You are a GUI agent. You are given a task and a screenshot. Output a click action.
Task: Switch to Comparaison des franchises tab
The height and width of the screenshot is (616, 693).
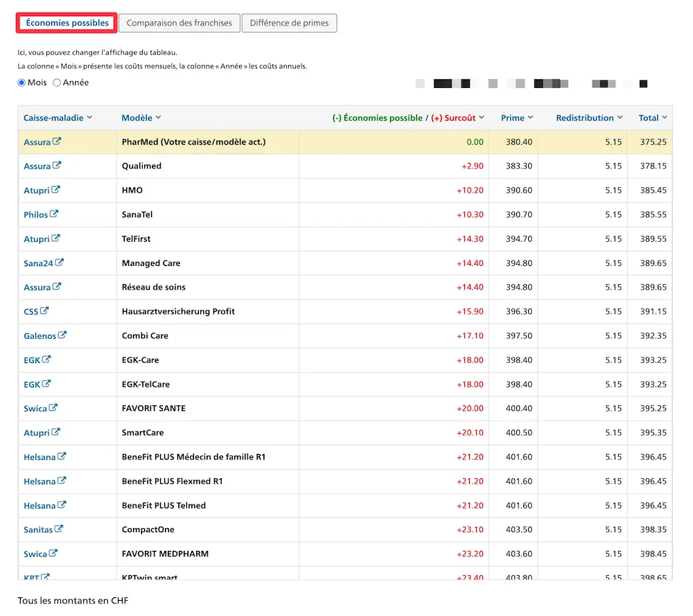pyautogui.click(x=179, y=23)
